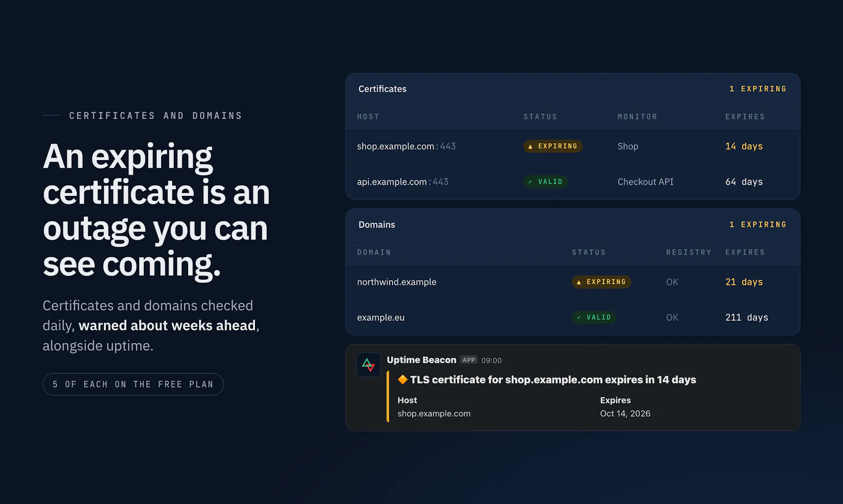Screen dimensions: 843x504
Task: Click the Uptime Beacon app logo icon
Action: [x=368, y=364]
